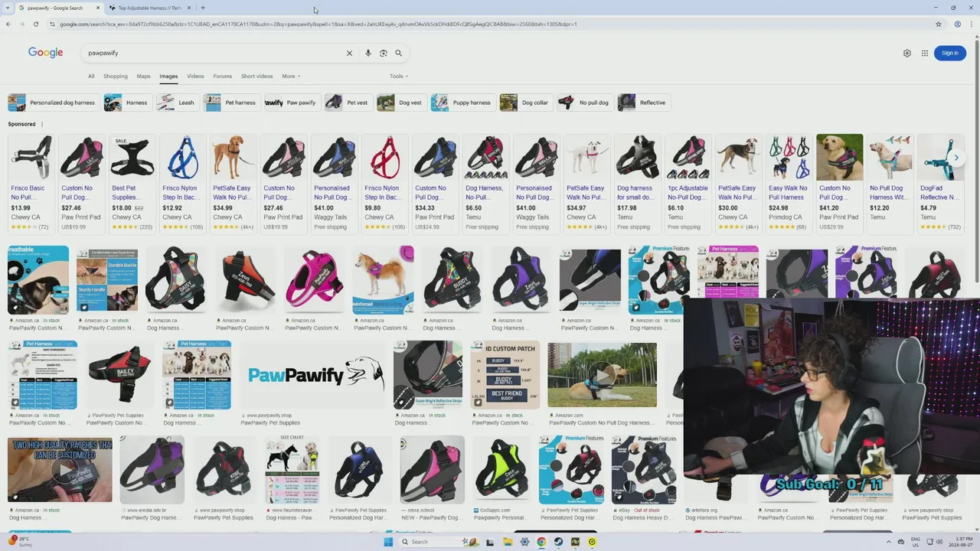Switch to the Short videos tab
The image size is (980, 551).
[x=256, y=76]
